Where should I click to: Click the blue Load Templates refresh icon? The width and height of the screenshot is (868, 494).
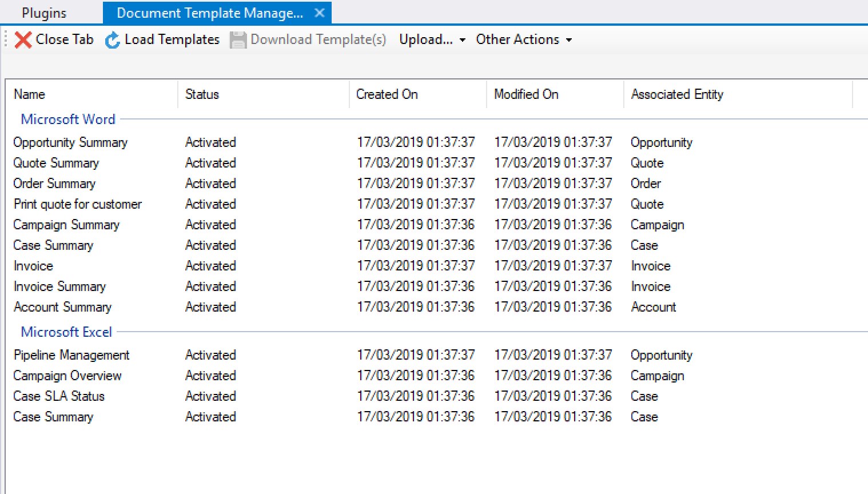coord(112,39)
